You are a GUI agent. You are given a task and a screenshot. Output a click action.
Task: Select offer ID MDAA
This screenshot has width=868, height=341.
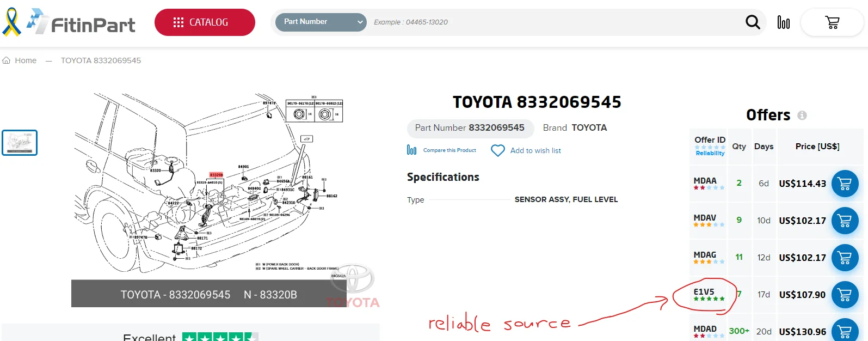pyautogui.click(x=705, y=181)
